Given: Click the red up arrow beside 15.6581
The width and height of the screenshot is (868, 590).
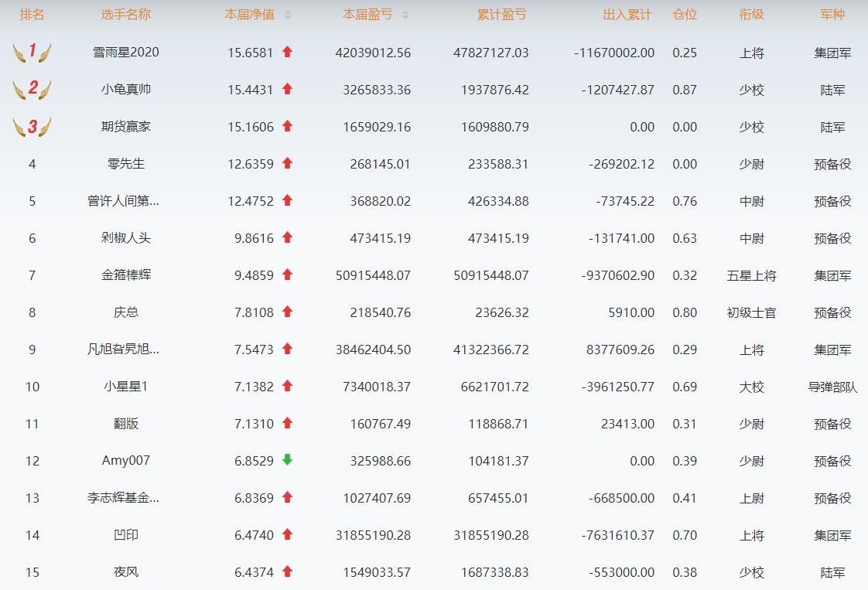Looking at the screenshot, I should click(287, 52).
